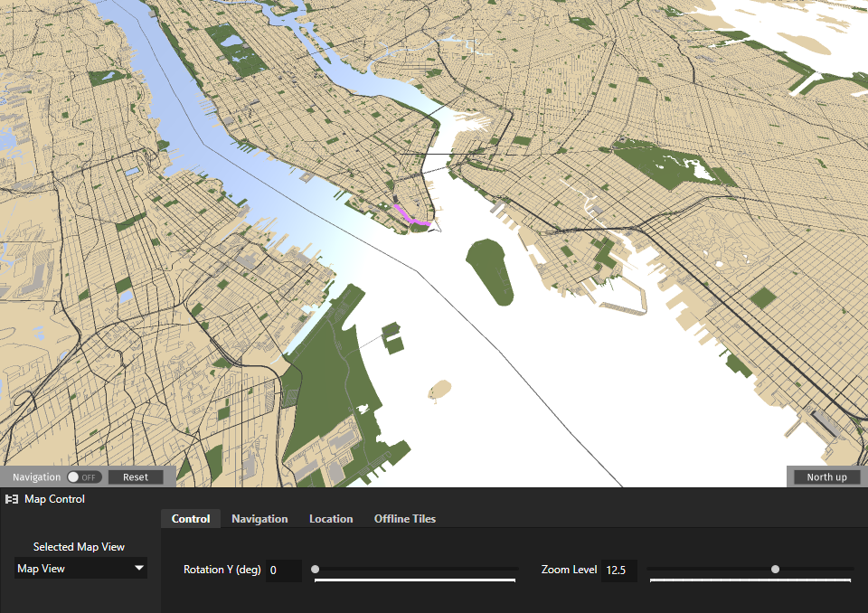868x613 pixels.
Task: Click the small tan island in the bay
Action: tap(439, 389)
